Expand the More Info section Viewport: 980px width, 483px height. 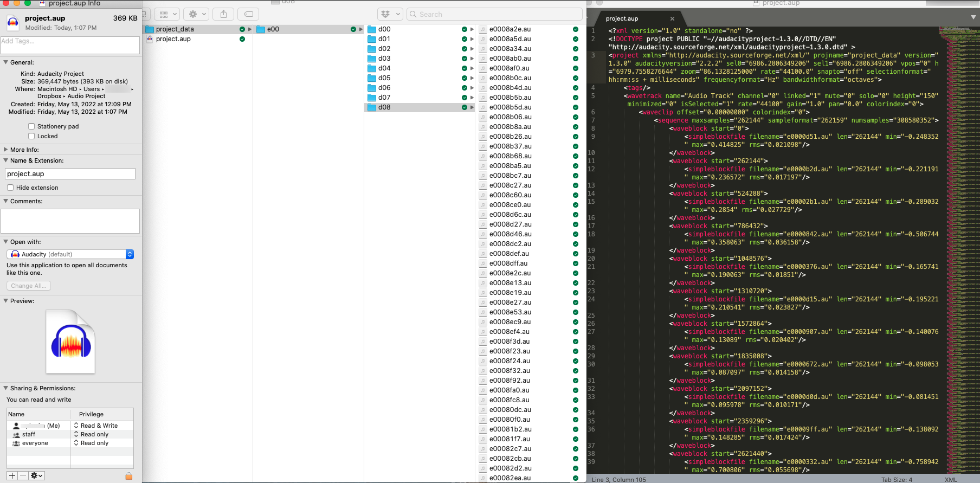(x=6, y=150)
